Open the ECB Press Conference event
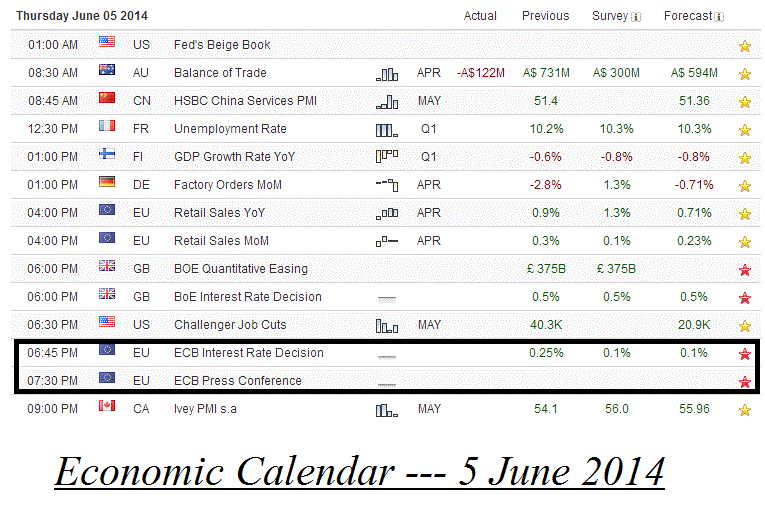Screen dimensions: 765x531 point(237,381)
